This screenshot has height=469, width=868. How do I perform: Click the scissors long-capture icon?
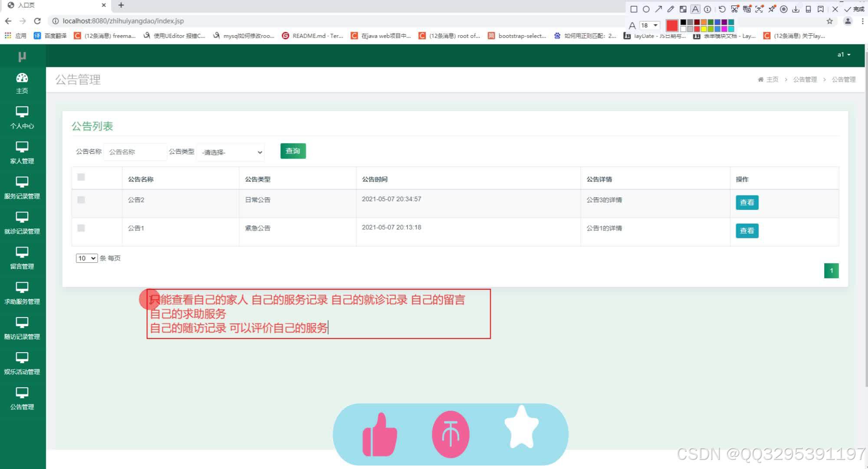coord(734,9)
